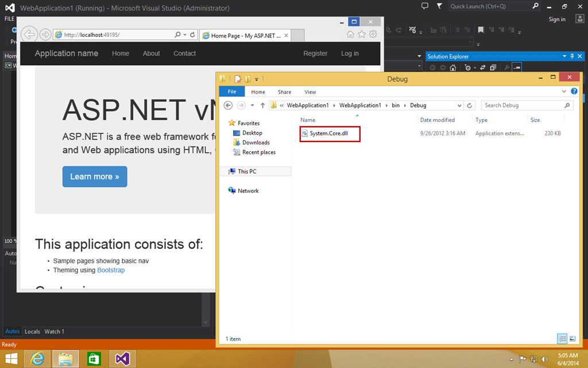Open Quick Access Toolbar customize dropdown in Explorer

pos(257,79)
